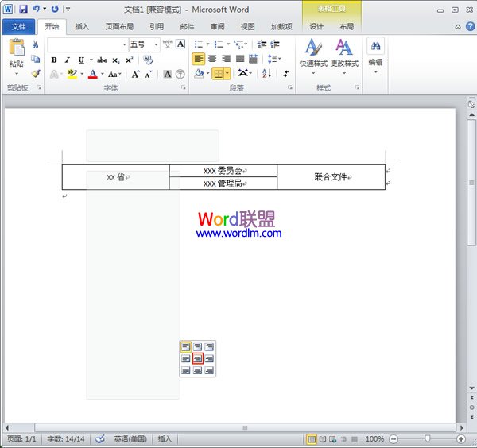Image resolution: width=477 pixels, height=448 pixels.
Task: Redo the last action in quick access toolbar
Action: pos(55,9)
